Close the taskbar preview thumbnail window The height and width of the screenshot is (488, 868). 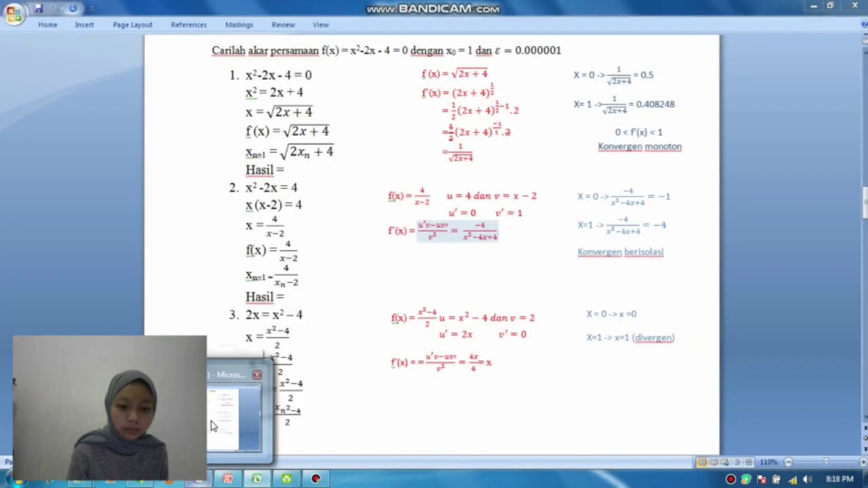click(x=257, y=375)
